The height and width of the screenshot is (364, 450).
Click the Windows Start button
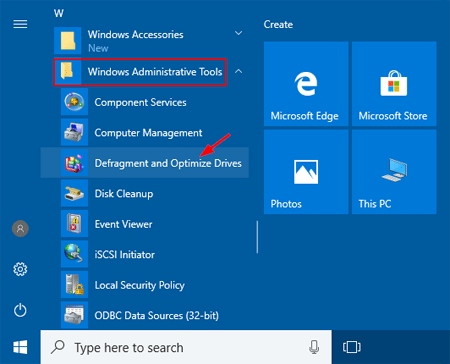pyautogui.click(x=20, y=347)
